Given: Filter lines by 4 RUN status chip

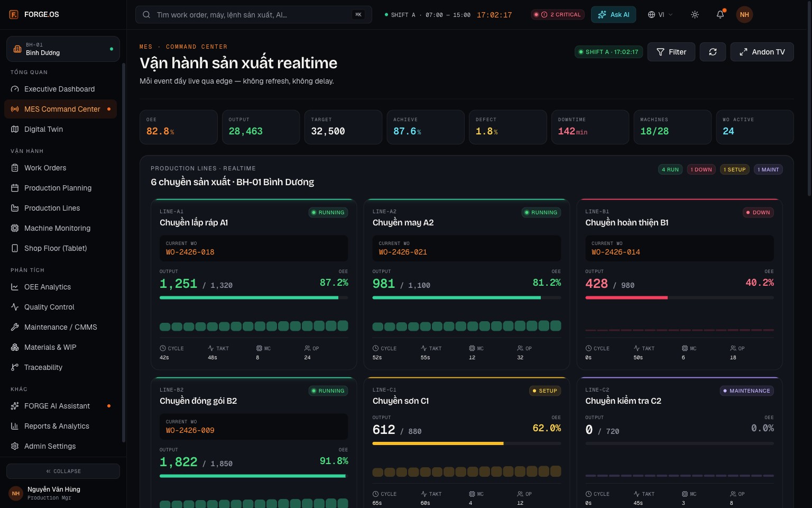Looking at the screenshot, I should click(670, 169).
